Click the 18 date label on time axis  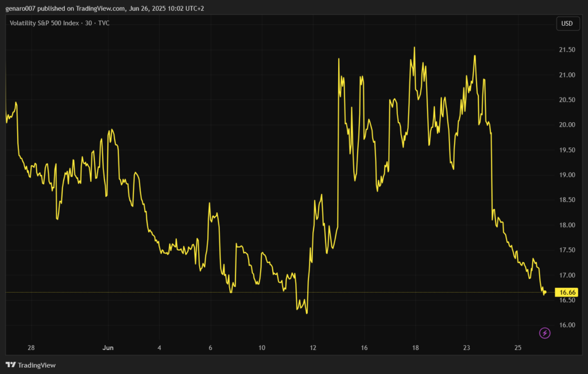[x=415, y=348]
